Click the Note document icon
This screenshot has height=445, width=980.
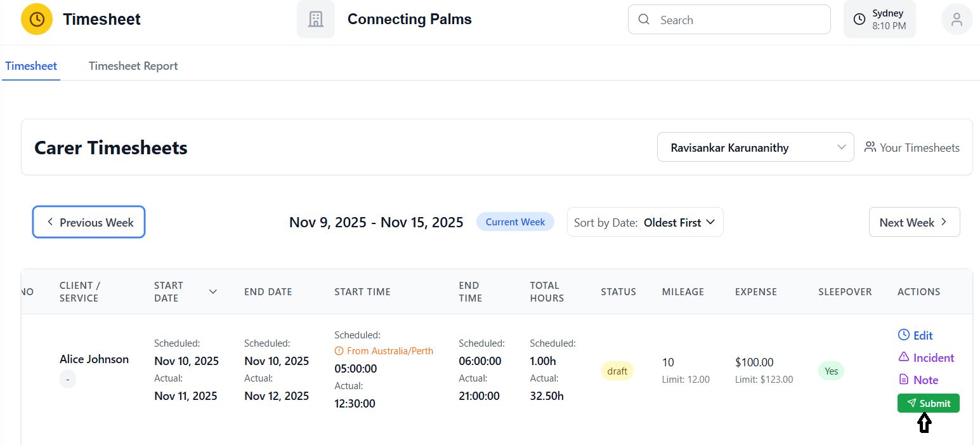(x=904, y=380)
